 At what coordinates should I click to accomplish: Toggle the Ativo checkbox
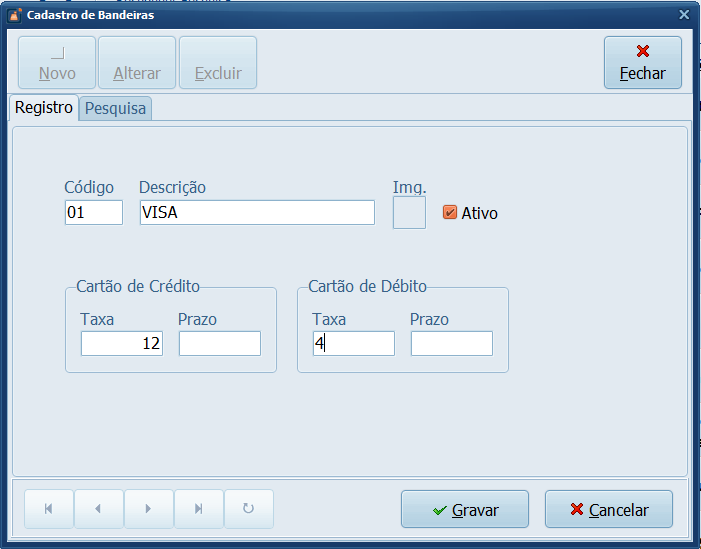pos(450,212)
